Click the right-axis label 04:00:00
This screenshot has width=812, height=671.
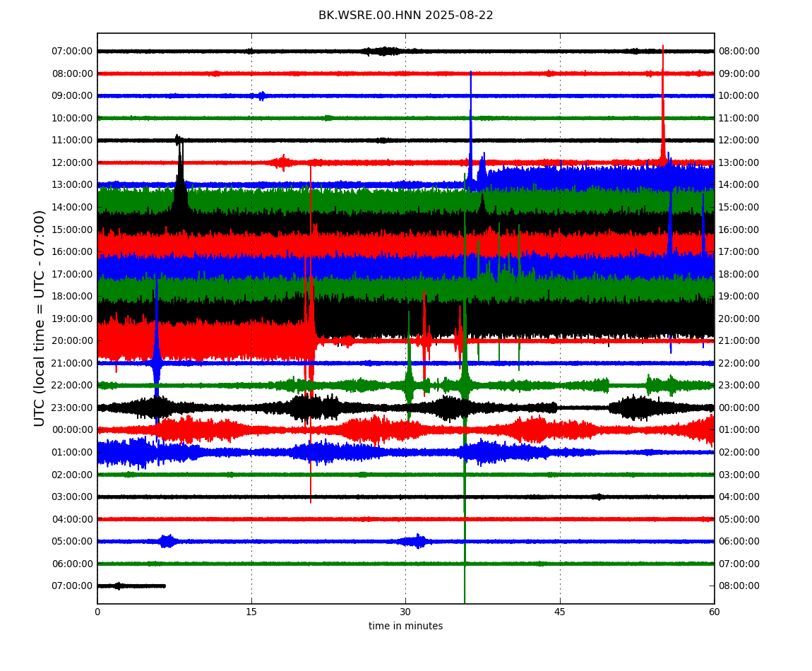coord(739,497)
